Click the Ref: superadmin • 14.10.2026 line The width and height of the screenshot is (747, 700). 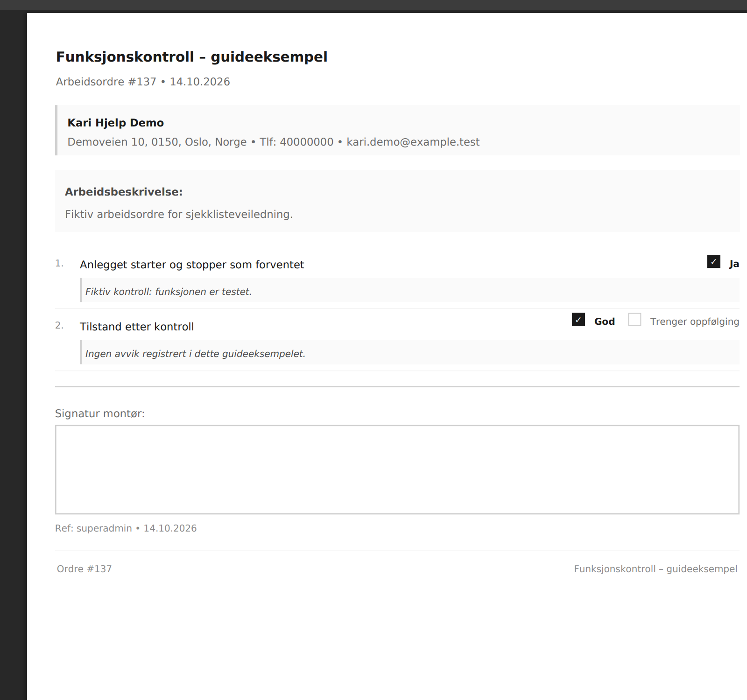pyautogui.click(x=126, y=528)
